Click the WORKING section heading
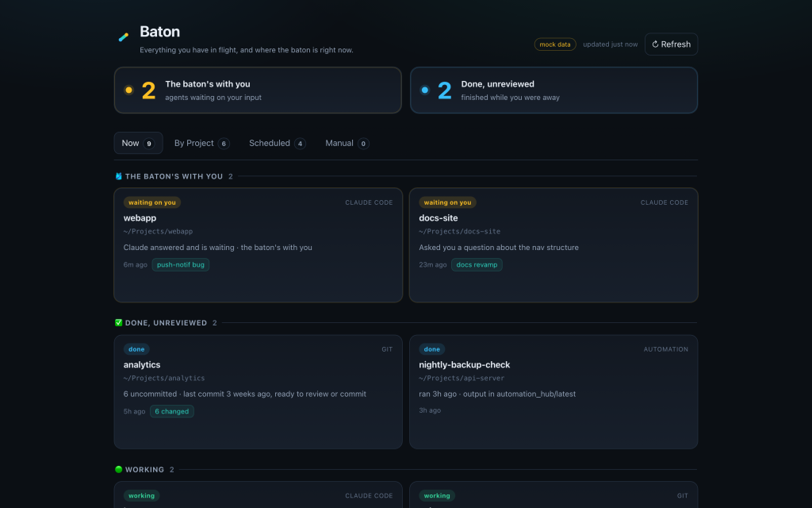The image size is (812, 508). pos(144,469)
